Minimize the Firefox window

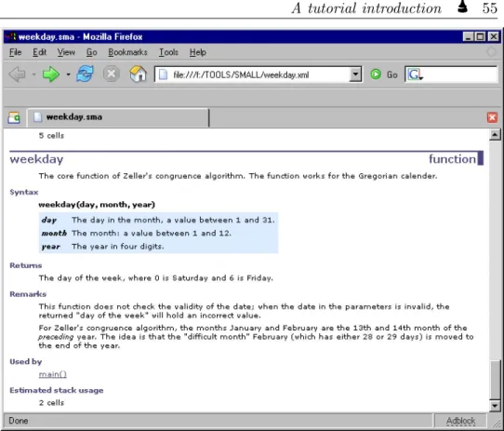[x=469, y=37]
